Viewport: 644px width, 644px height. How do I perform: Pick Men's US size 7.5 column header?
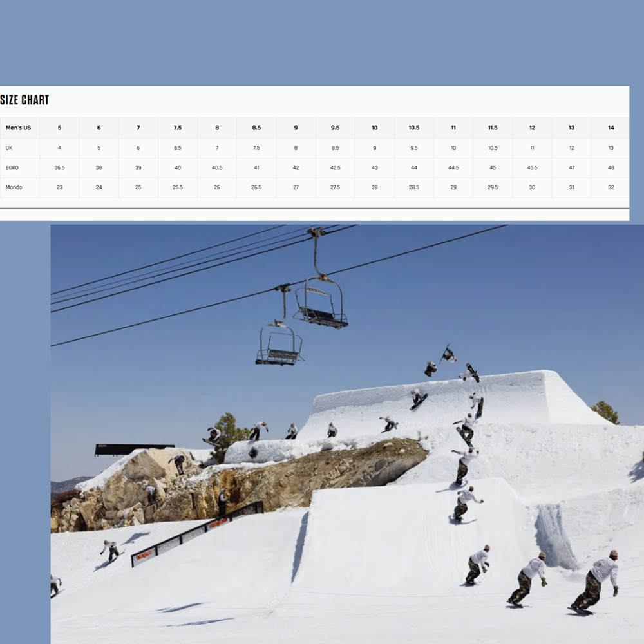pyautogui.click(x=178, y=128)
